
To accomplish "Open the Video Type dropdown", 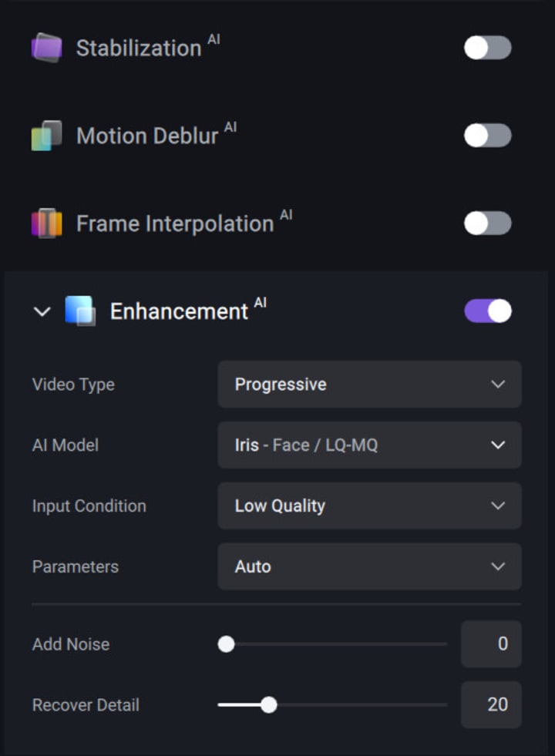I will (369, 385).
